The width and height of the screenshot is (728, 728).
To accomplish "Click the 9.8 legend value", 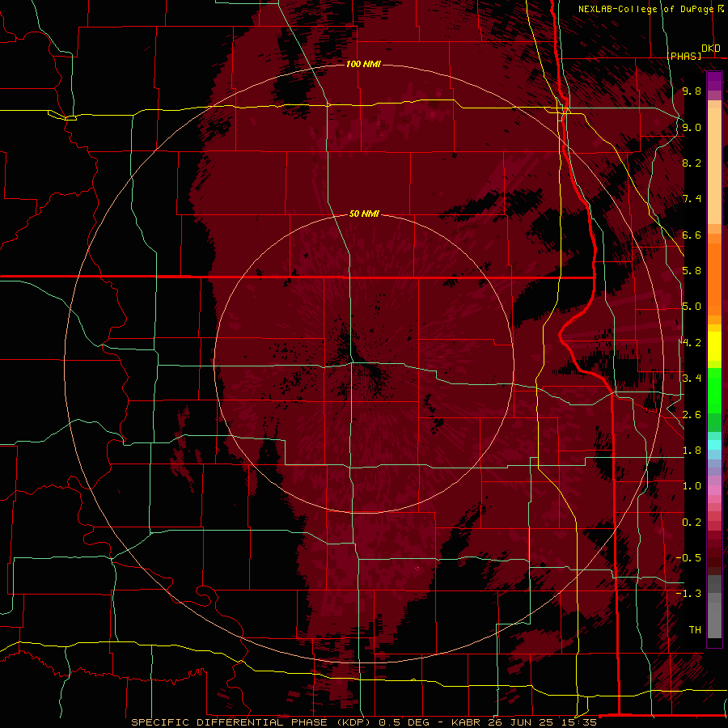I will (x=692, y=91).
